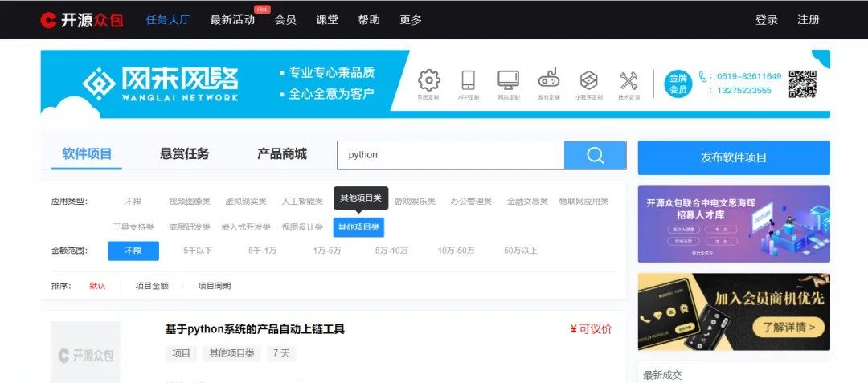Viewport: 868px width, 383px height.
Task: Select the 5万-10万 amount range
Action: coord(391,251)
